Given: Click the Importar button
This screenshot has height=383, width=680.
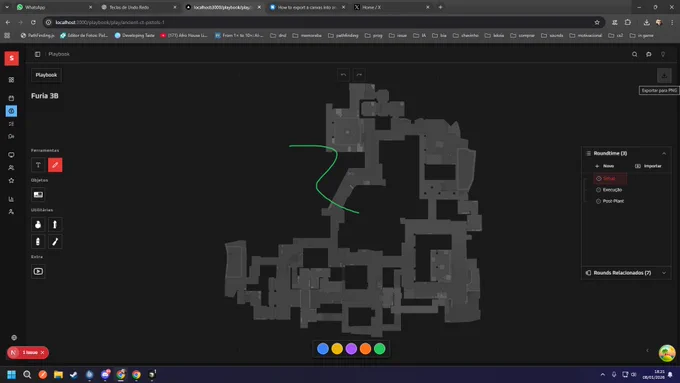Looking at the screenshot, I should (648, 166).
